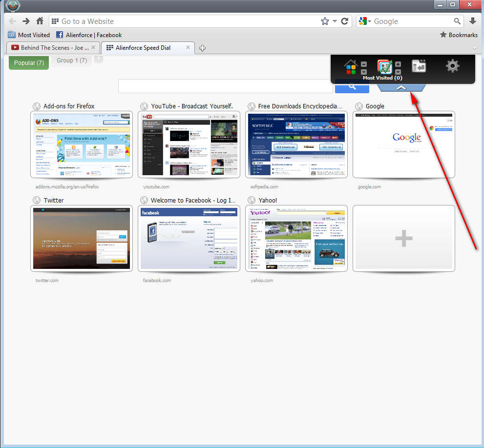Click plus button next to Most Visited icon
The height and width of the screenshot is (448, 484).
[x=398, y=64]
